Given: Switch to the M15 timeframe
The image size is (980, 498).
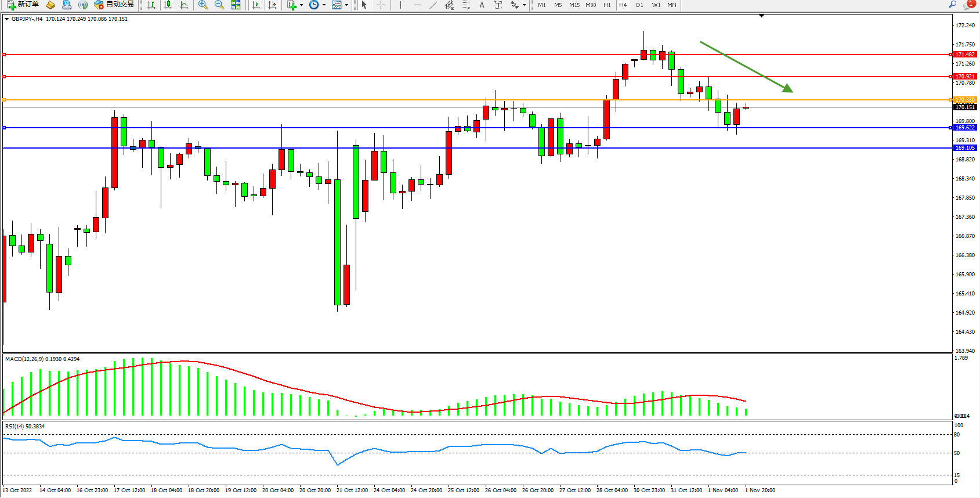Looking at the screenshot, I should (x=574, y=5).
